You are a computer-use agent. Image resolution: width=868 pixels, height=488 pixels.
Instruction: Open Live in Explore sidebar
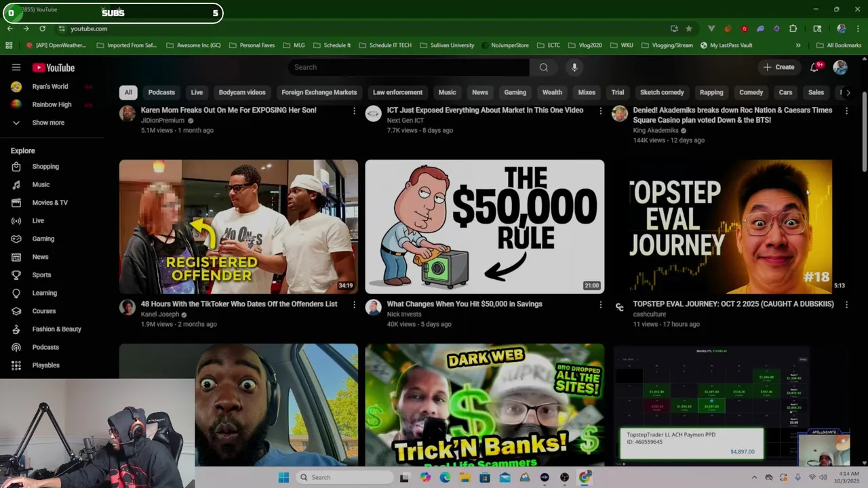pyautogui.click(x=38, y=220)
